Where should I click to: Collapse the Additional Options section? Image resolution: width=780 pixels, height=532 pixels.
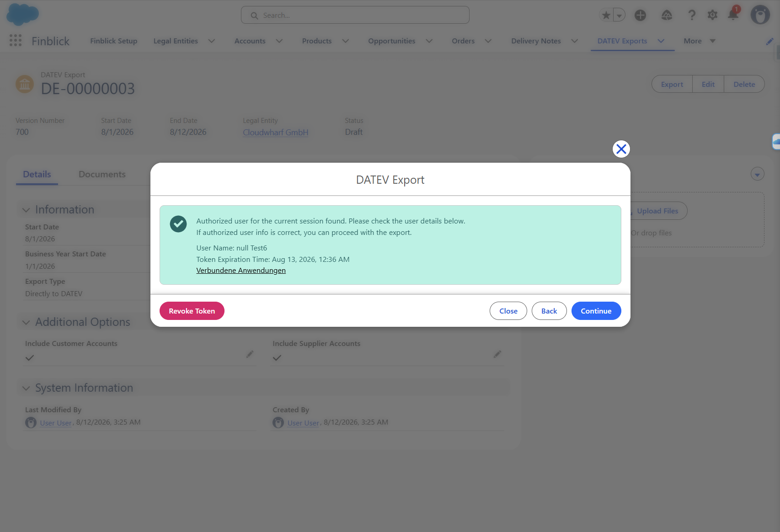coord(26,322)
